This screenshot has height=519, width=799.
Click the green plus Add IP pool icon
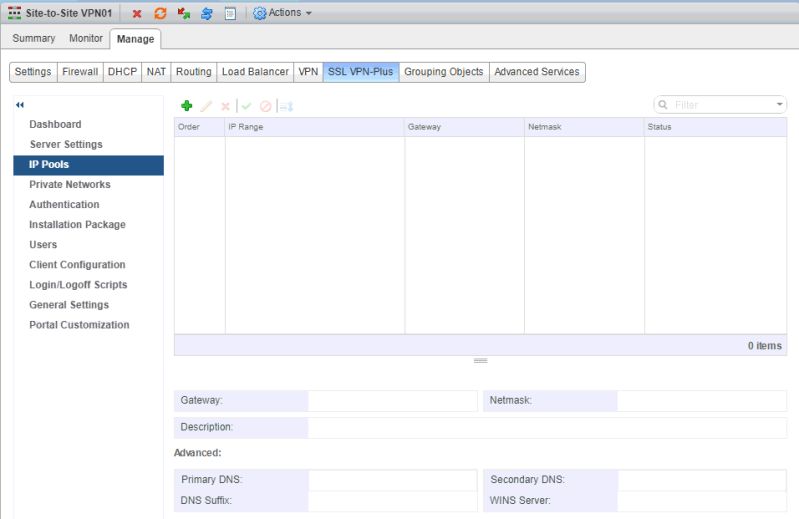point(186,106)
